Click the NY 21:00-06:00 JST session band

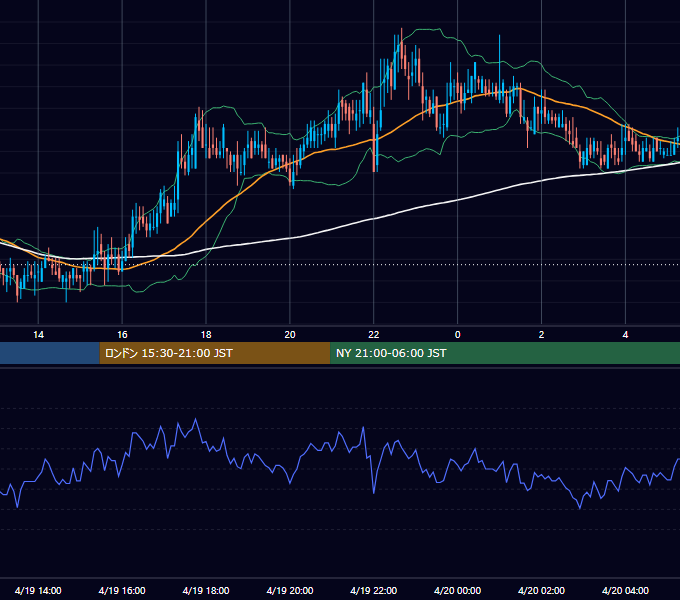tap(505, 353)
